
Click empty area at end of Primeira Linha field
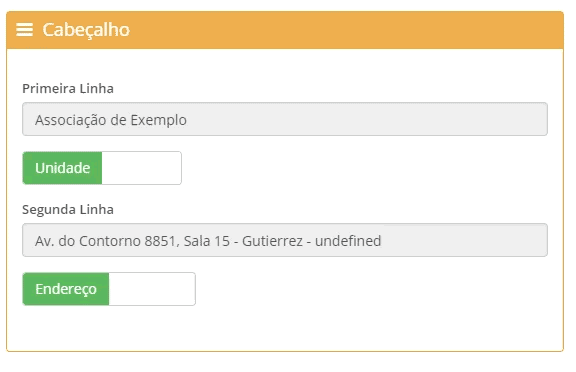tap(367, 119)
